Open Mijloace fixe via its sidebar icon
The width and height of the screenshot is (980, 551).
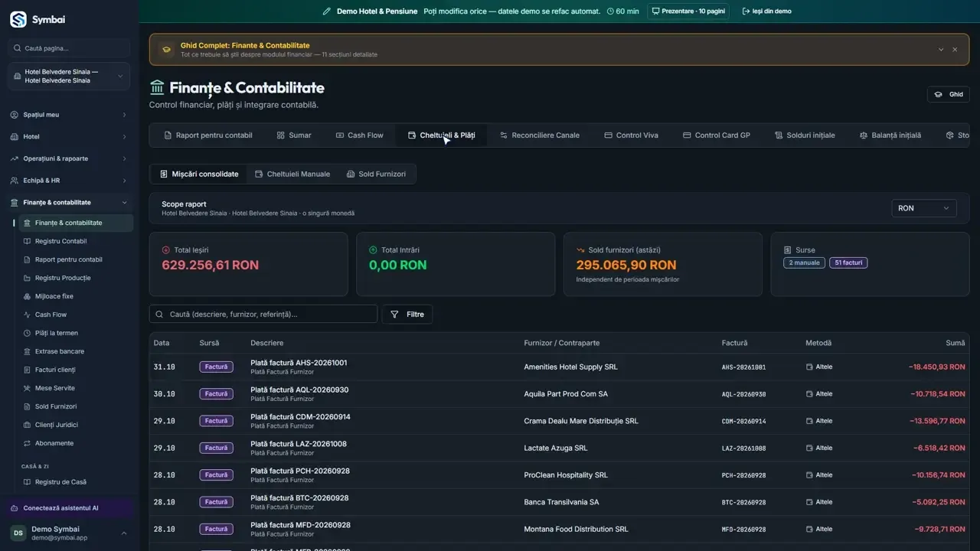(28, 296)
